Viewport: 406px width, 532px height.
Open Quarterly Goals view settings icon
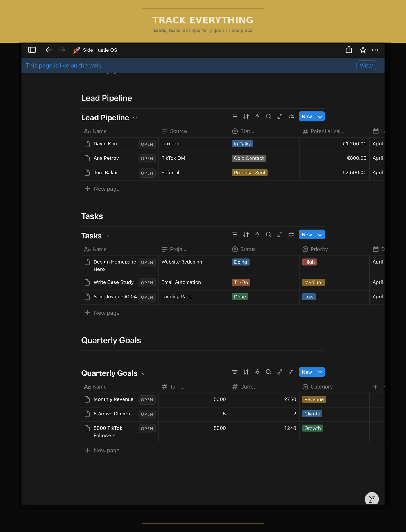(x=291, y=372)
